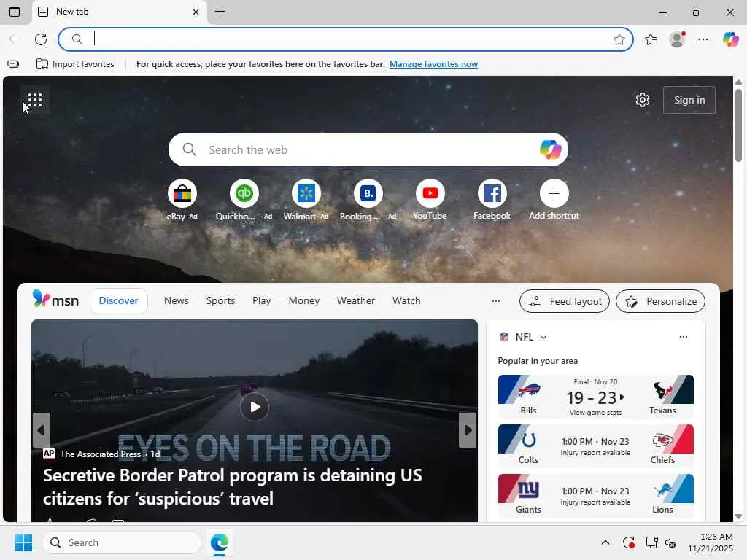Click The Associated Press source label

101,454
